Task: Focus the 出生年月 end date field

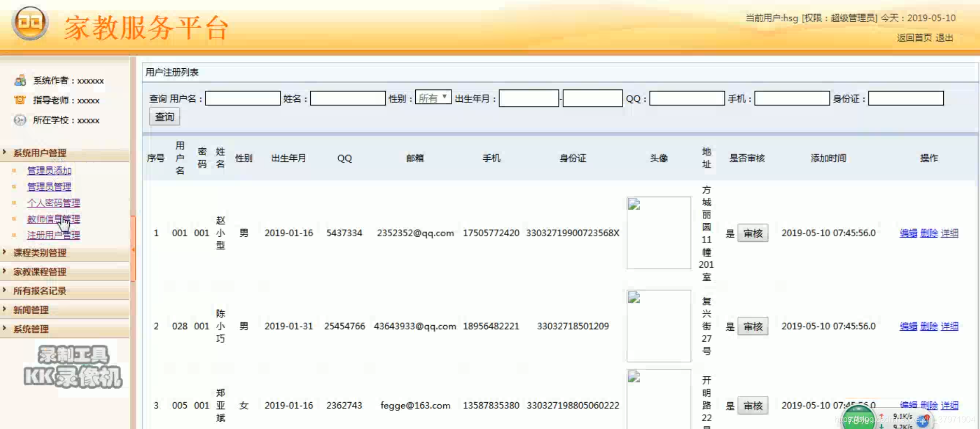Action: click(593, 98)
